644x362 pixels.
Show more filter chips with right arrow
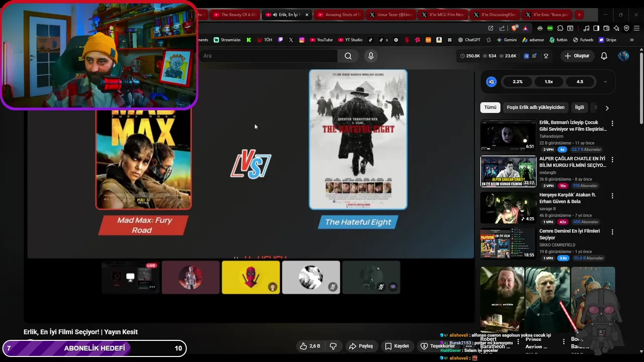point(607,108)
